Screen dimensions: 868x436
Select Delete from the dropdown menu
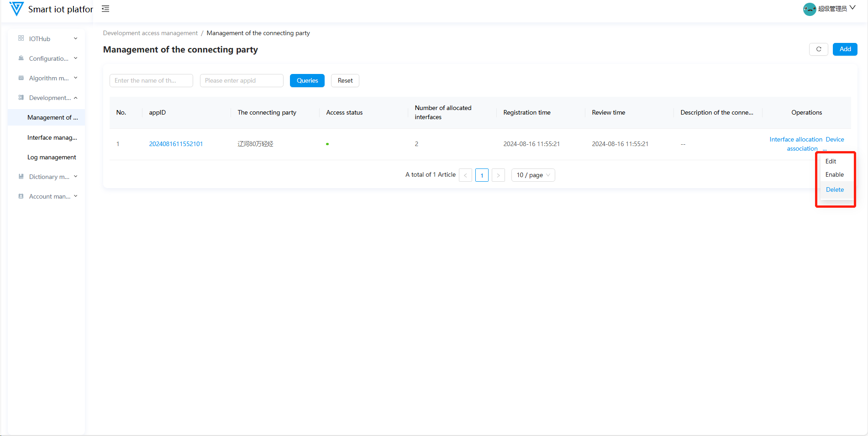coord(835,190)
